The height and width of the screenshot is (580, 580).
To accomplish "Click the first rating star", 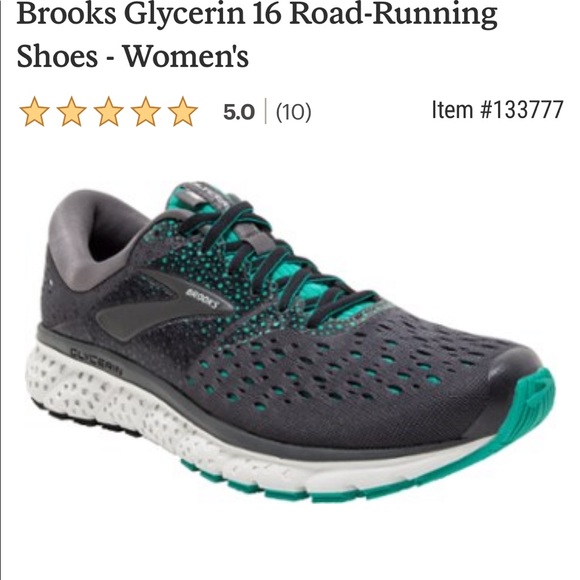I will pyautogui.click(x=34, y=112).
